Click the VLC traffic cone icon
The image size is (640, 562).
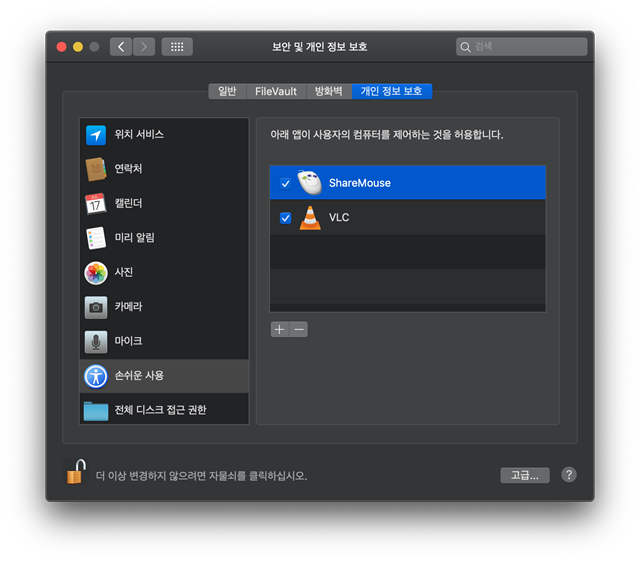(x=310, y=218)
